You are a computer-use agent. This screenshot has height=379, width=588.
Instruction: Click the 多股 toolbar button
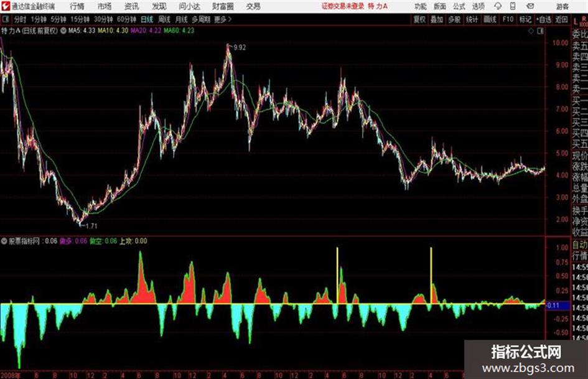pyautogui.click(x=454, y=19)
